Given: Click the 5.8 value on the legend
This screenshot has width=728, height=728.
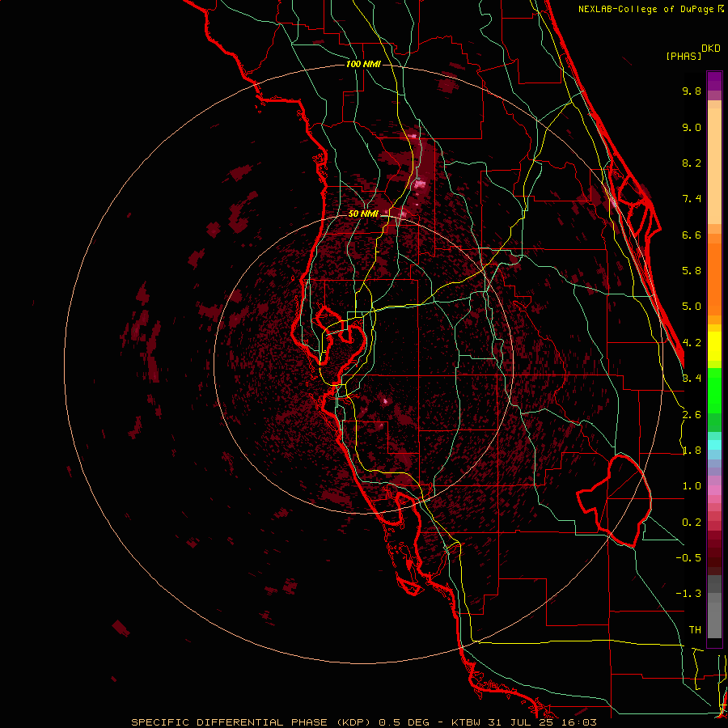Looking at the screenshot, I should click(692, 271).
